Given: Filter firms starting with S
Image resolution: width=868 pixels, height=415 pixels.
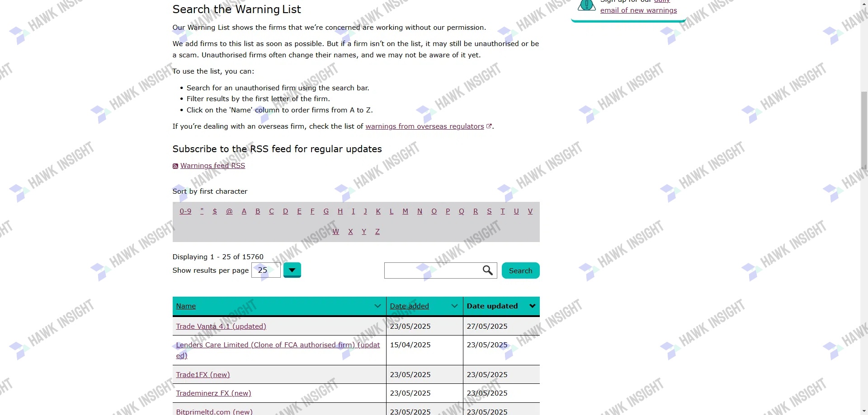Looking at the screenshot, I should point(489,211).
